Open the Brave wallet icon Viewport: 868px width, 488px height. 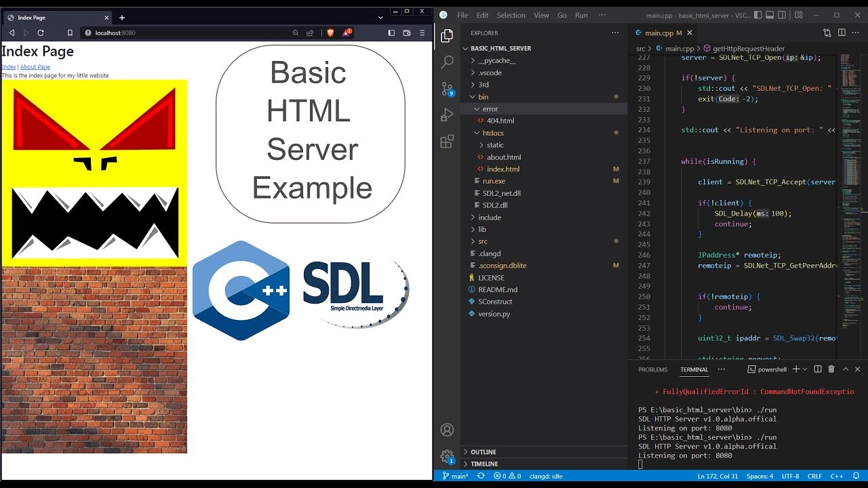point(407,33)
